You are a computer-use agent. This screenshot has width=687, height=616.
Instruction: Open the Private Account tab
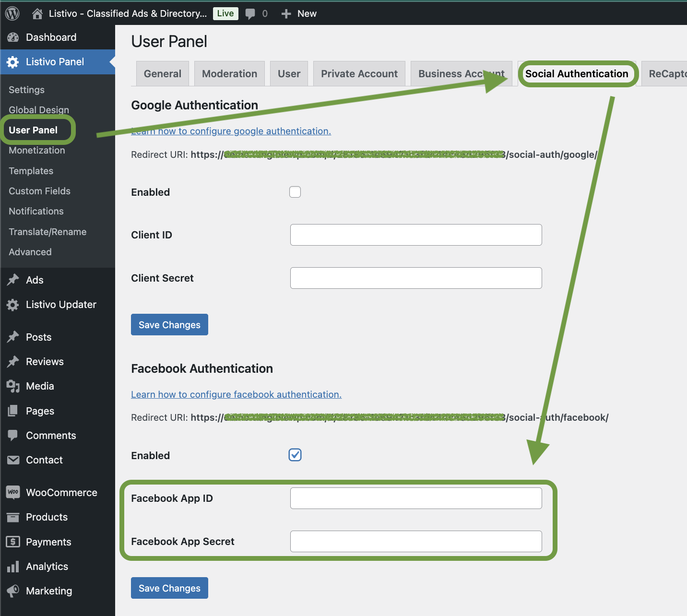[359, 73]
